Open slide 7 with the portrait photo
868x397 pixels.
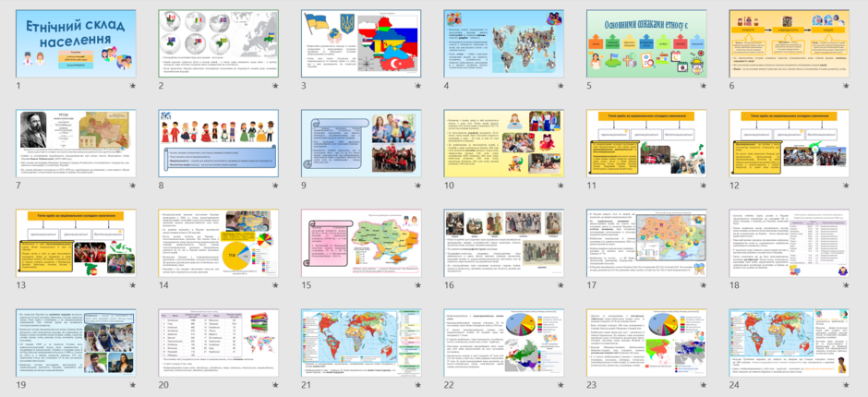click(76, 143)
